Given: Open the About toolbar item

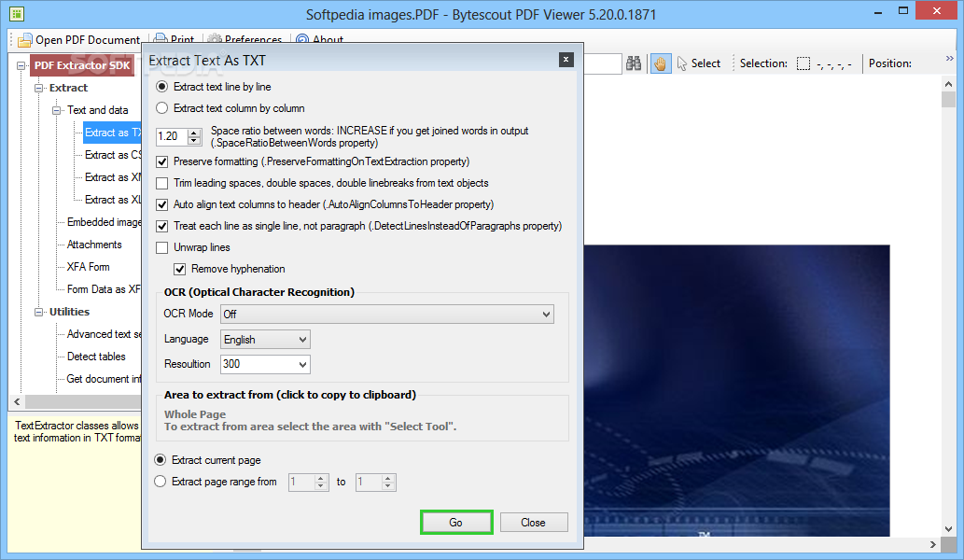Looking at the screenshot, I should (320, 39).
